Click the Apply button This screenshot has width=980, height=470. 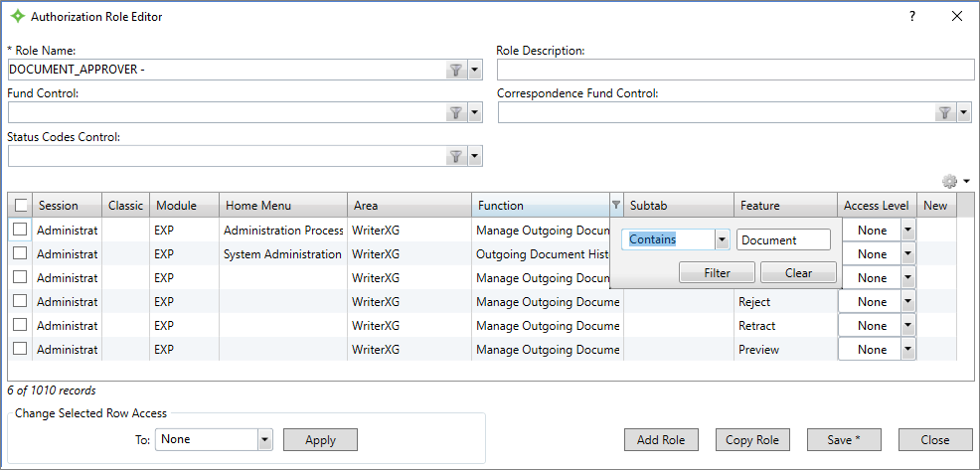point(320,439)
